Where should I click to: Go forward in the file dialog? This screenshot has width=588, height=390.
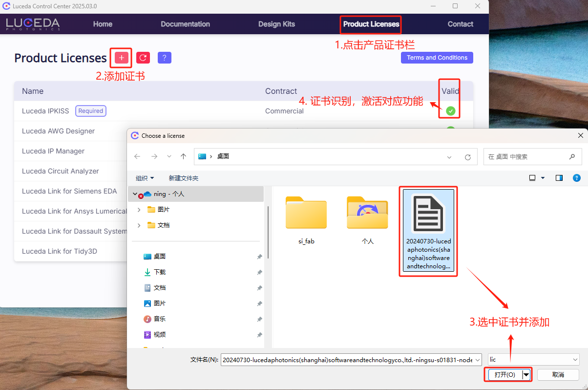coord(154,157)
